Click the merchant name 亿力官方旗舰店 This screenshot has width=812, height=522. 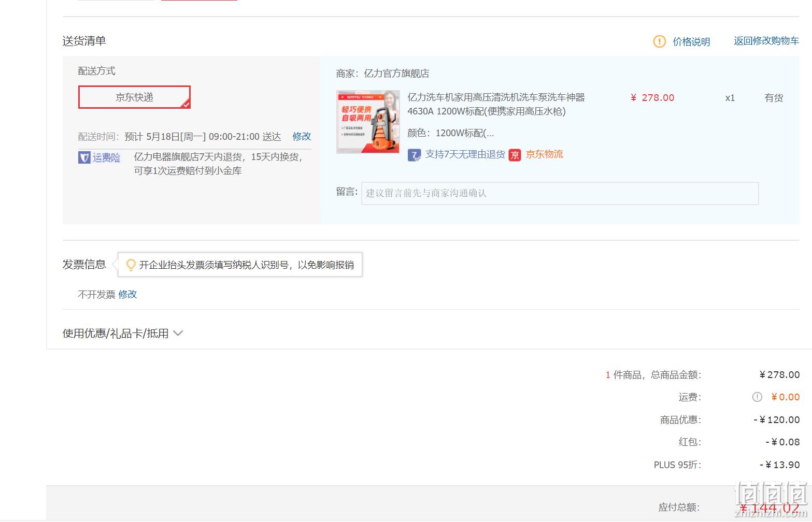point(396,74)
